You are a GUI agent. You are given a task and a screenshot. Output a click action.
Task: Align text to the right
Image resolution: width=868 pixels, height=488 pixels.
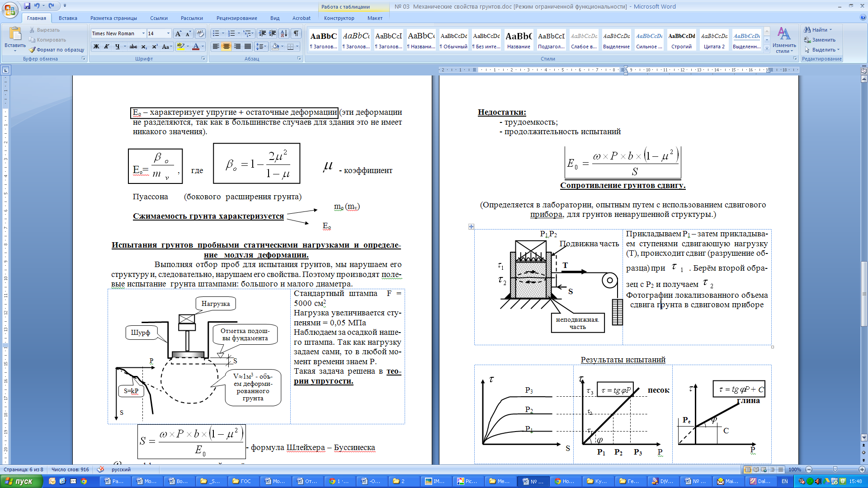coord(237,47)
